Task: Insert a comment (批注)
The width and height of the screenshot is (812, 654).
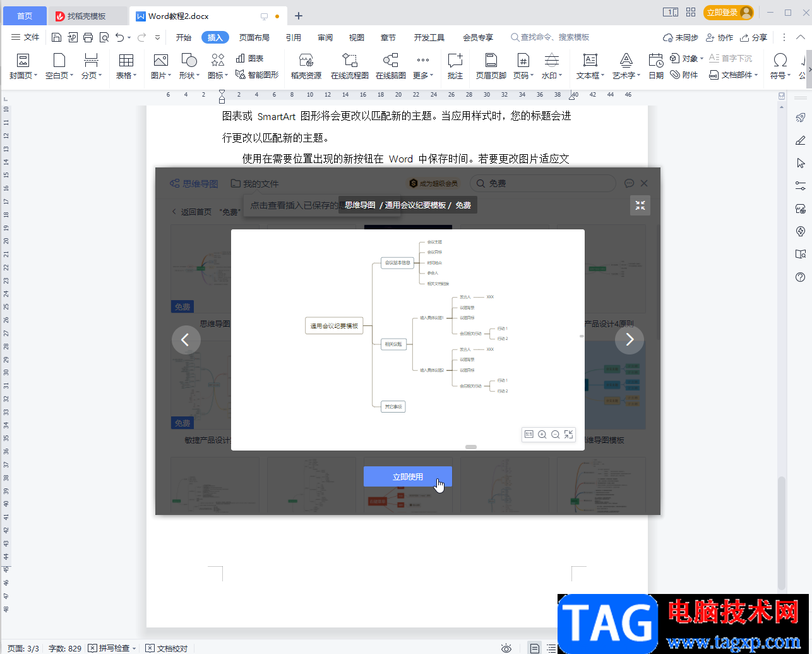Action: click(455, 66)
